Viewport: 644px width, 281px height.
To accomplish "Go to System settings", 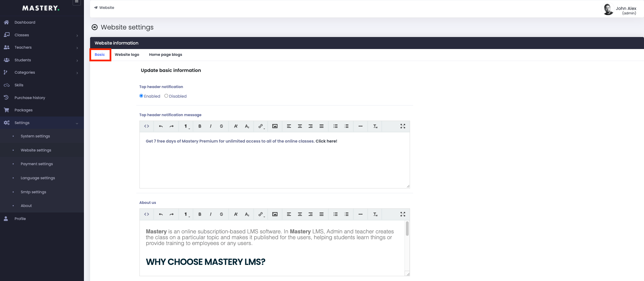I will [35, 136].
